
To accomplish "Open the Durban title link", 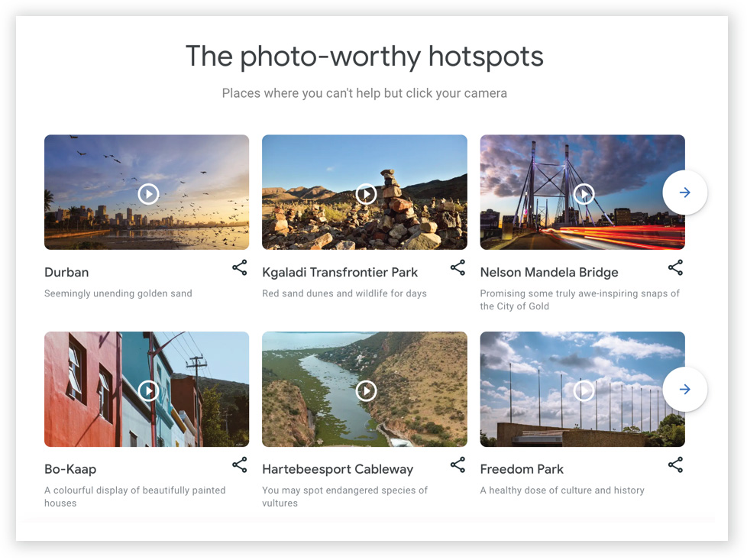I will coord(66,272).
